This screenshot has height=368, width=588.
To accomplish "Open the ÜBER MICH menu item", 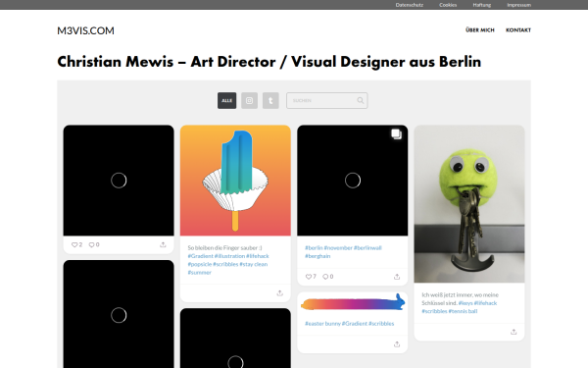I will 479,30.
